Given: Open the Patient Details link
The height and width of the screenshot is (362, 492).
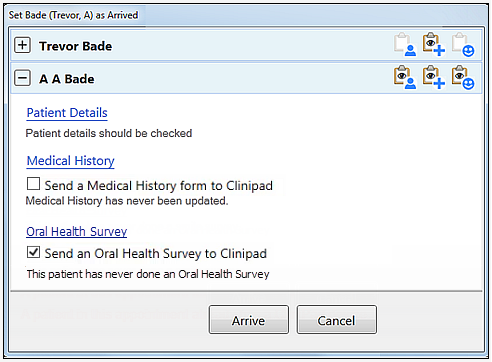Looking at the screenshot, I should point(67,113).
